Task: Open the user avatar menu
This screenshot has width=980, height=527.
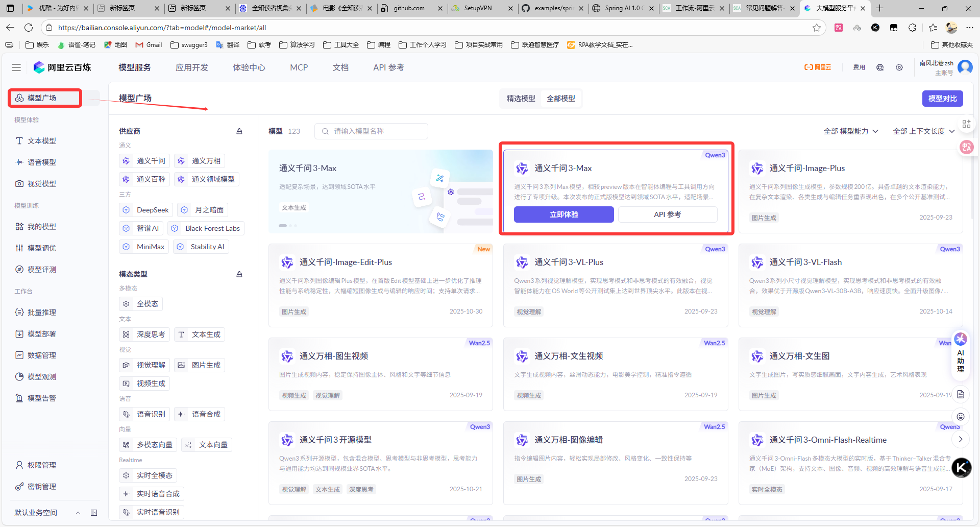Action: click(x=965, y=67)
